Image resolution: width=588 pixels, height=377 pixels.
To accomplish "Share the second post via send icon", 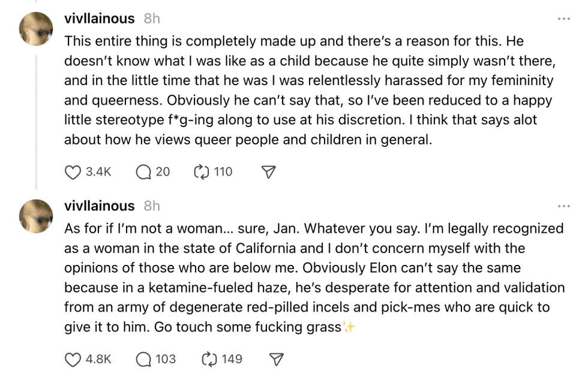I will (276, 359).
